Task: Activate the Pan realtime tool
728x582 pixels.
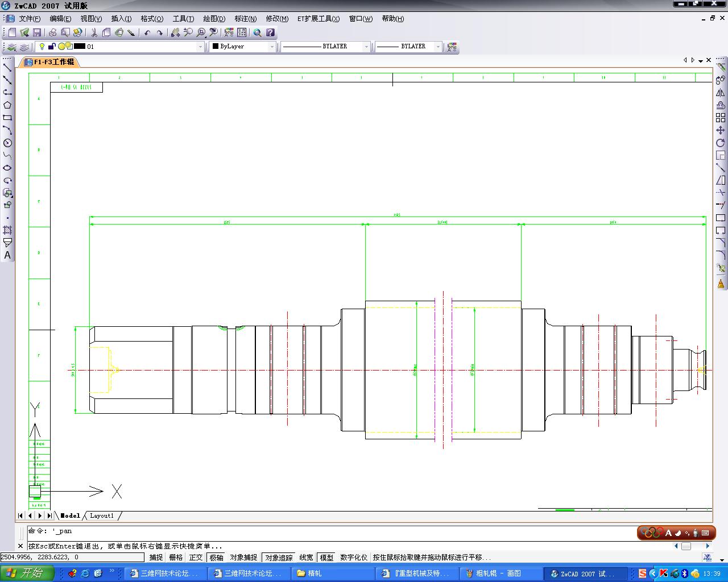Action: tap(176, 32)
